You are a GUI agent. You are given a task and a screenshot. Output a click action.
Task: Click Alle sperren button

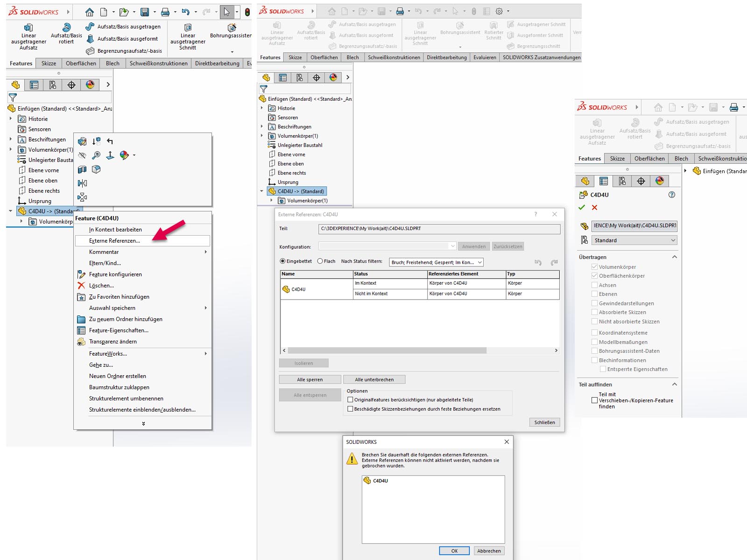click(310, 379)
